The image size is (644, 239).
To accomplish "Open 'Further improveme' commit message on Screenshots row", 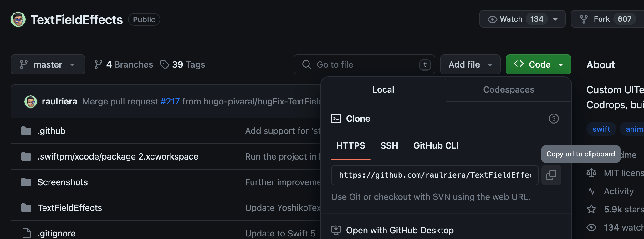I will click(283, 182).
